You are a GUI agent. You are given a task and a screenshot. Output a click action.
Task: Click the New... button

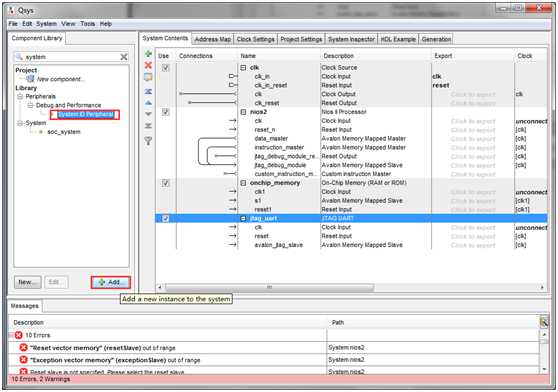click(28, 282)
